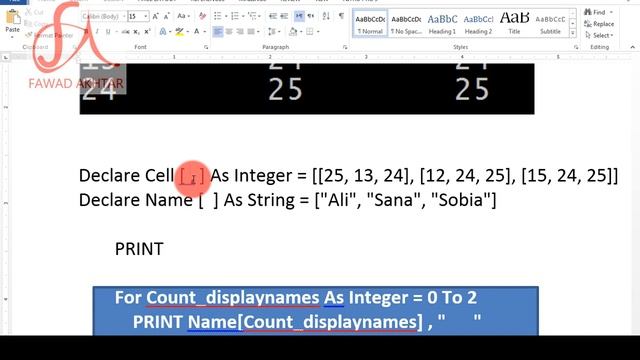Screen dimensions: 640x360
Task: Click the ruler tab selector
Action: point(5,58)
